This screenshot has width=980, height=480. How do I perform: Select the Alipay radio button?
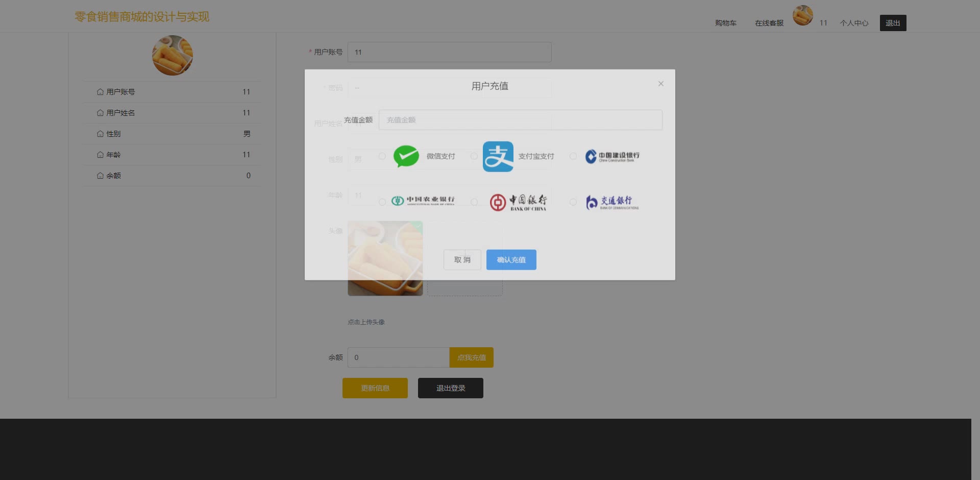tap(474, 156)
